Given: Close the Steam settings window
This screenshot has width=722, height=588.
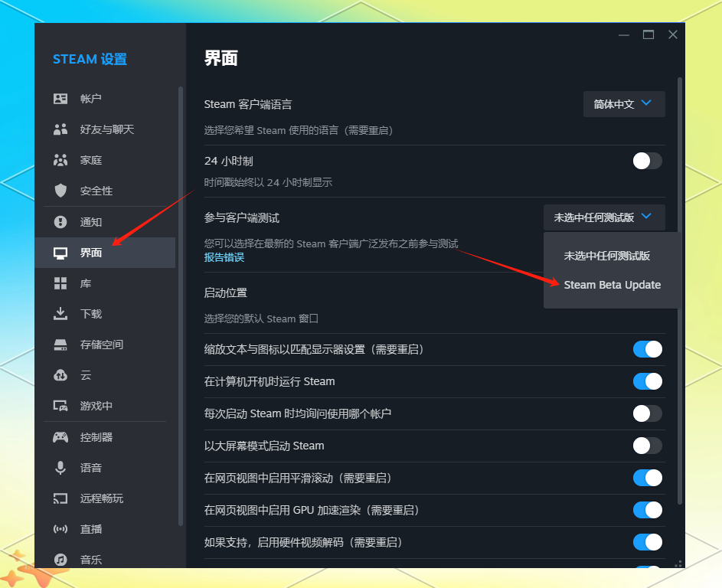Looking at the screenshot, I should click(673, 34).
